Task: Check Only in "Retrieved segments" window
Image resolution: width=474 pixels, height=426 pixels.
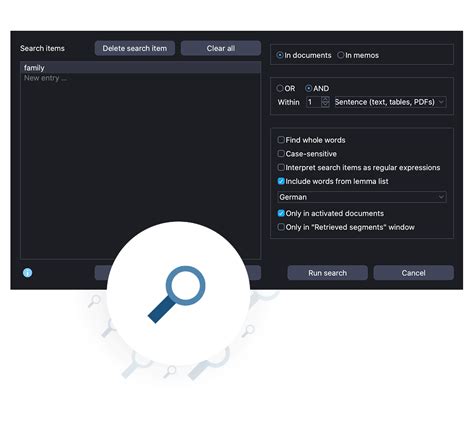Action: [x=281, y=227]
